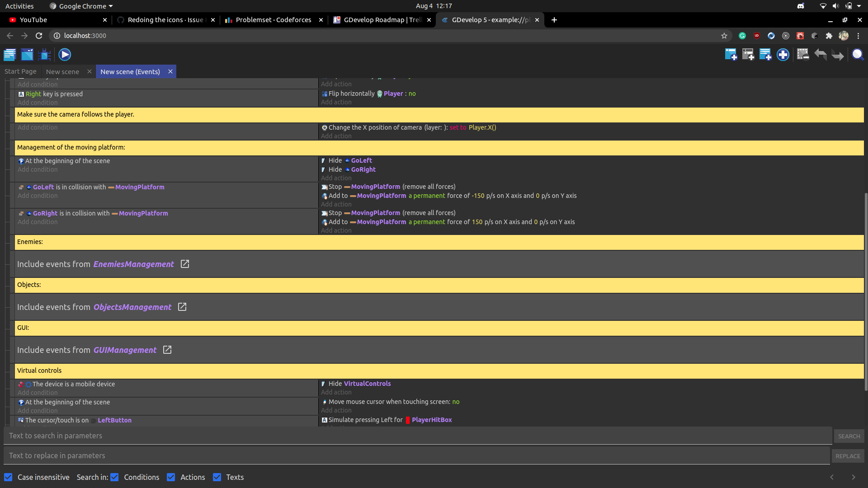Close the New scene tab
868x488 pixels.
click(x=90, y=71)
